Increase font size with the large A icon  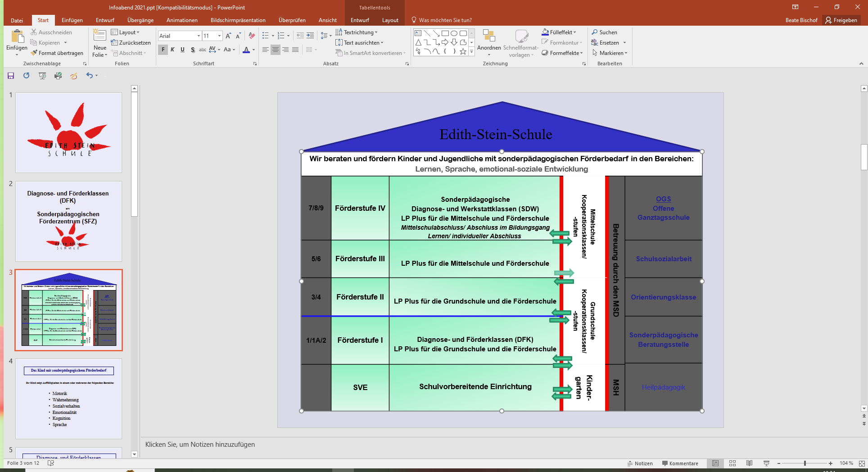228,36
